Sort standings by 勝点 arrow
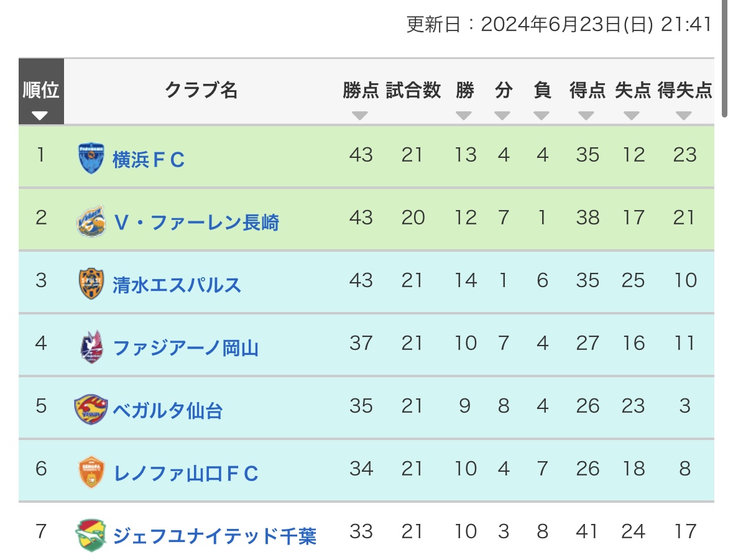 pos(360,115)
